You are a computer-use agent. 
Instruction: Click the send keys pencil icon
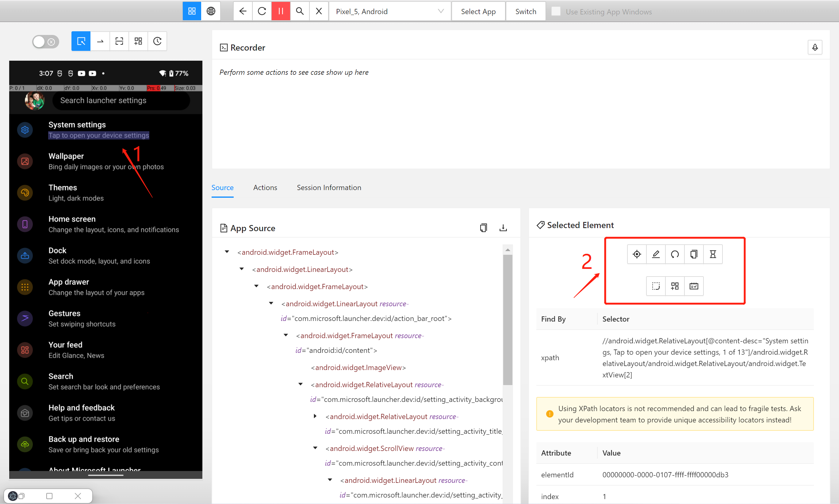point(656,254)
